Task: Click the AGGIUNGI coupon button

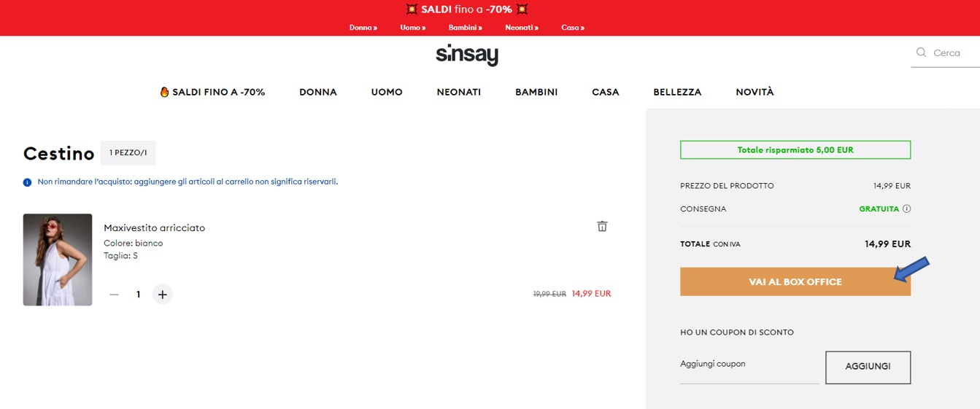Action: pyautogui.click(x=868, y=367)
